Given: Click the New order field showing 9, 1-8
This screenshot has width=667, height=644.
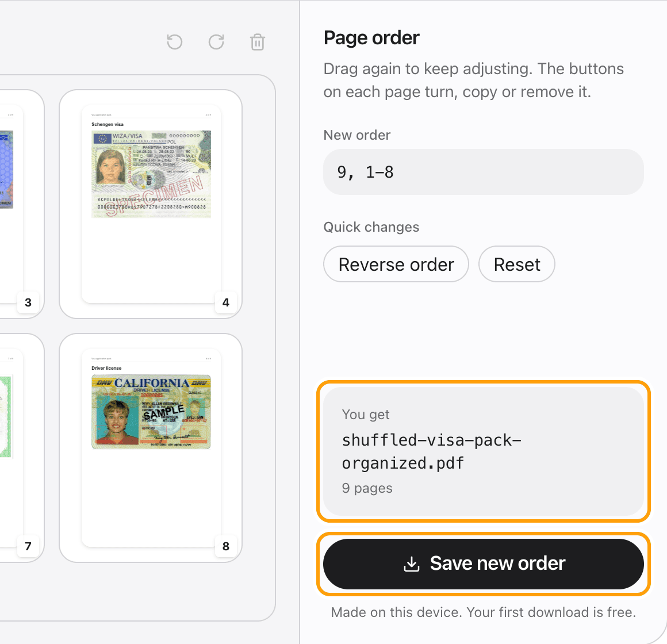Looking at the screenshot, I should tap(483, 172).
